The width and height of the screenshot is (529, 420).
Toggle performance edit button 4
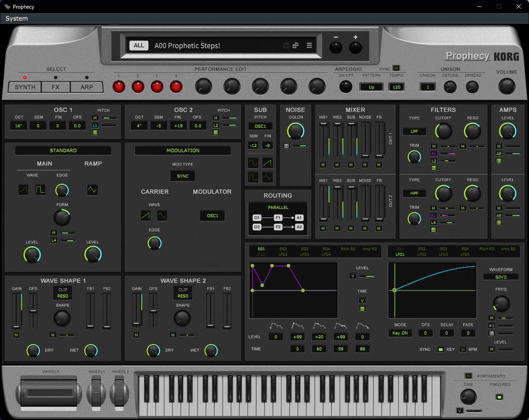click(176, 87)
